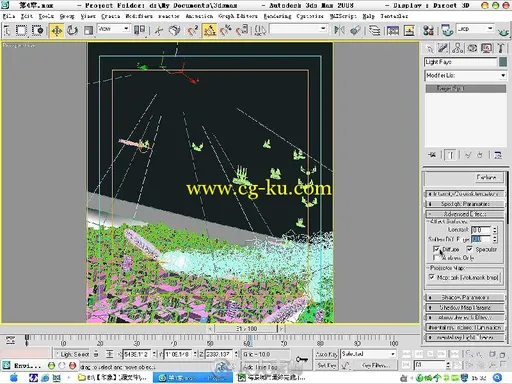Open the Graph Editors menu

pos(238,16)
